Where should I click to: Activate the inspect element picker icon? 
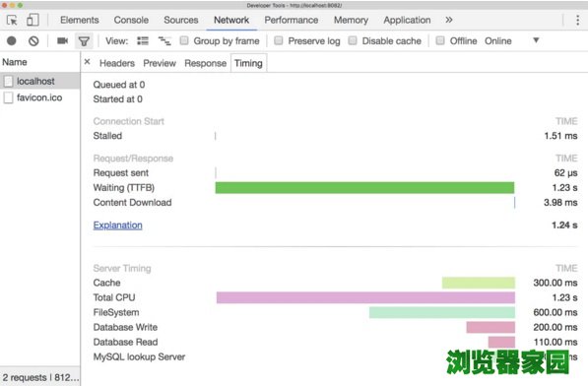point(12,20)
